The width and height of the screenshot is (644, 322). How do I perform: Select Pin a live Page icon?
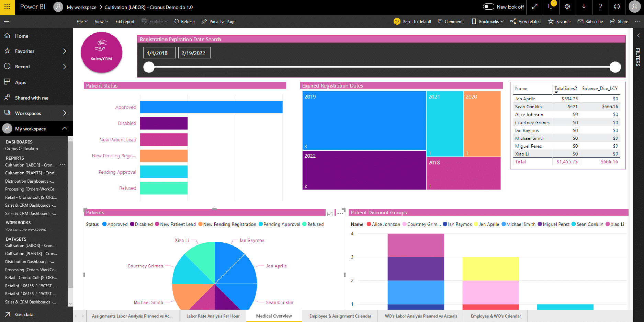(x=204, y=21)
